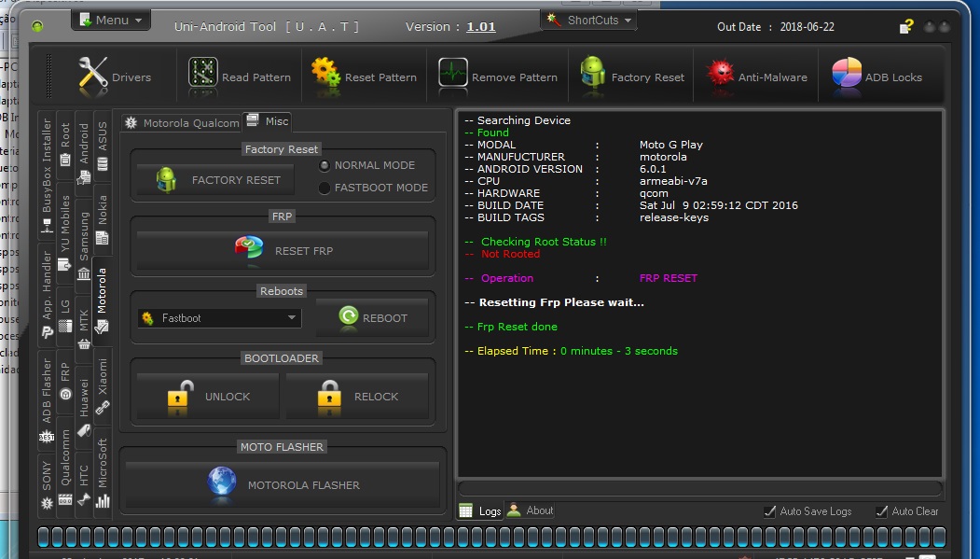Viewport: 980px width, 559px height.
Task: Select the Reset Pattern gear icon
Action: (x=325, y=74)
